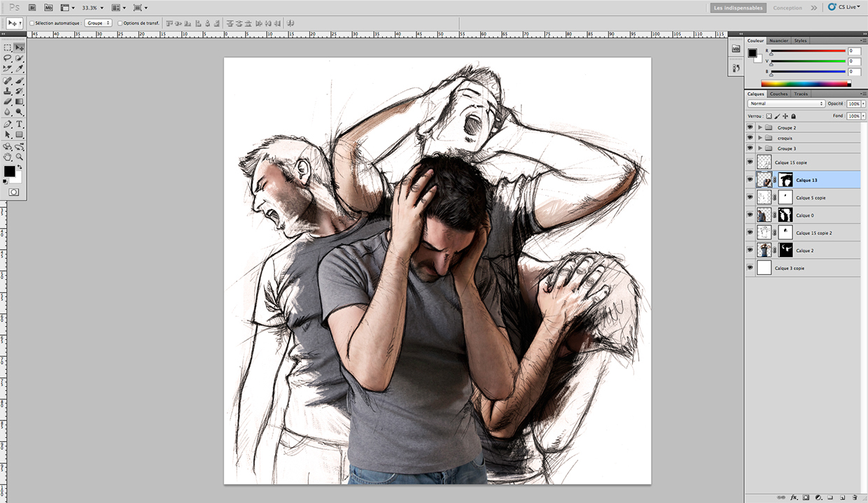Hide the Calque 13 layer
Image resolution: width=868 pixels, height=503 pixels.
click(x=749, y=180)
